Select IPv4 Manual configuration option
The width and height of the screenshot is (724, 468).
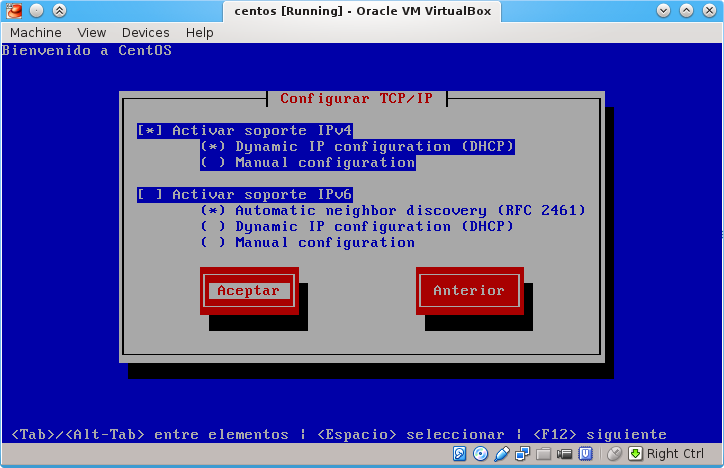point(308,163)
